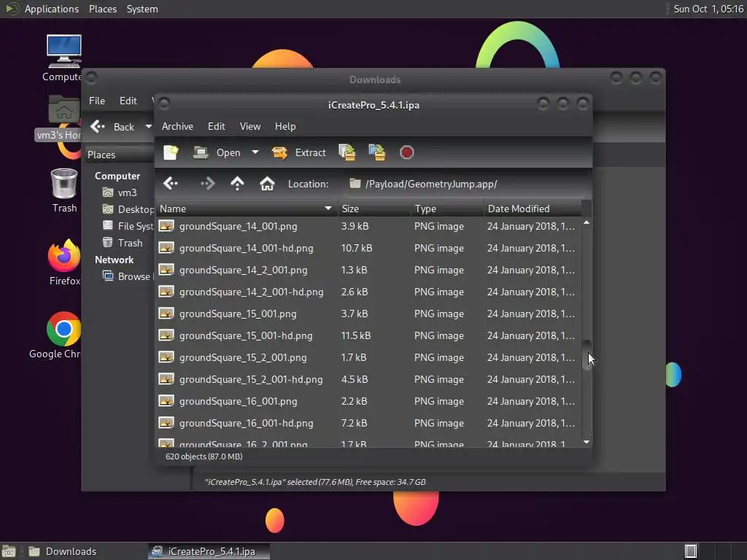Open the Places panel menu
747x560 pixels.
103,9
